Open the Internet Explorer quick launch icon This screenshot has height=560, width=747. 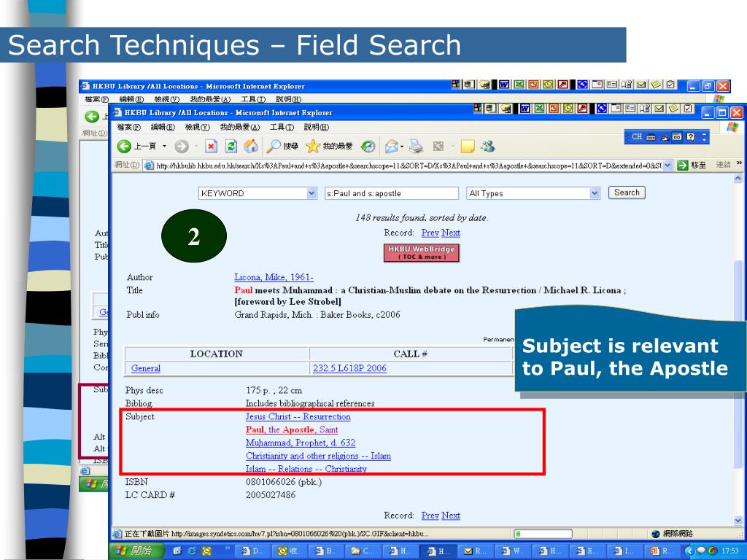point(192,551)
